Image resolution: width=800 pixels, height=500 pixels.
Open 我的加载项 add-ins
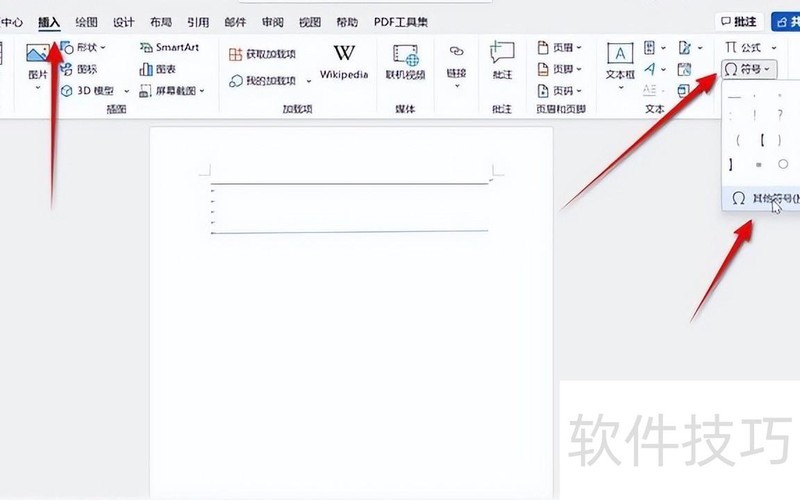262,81
